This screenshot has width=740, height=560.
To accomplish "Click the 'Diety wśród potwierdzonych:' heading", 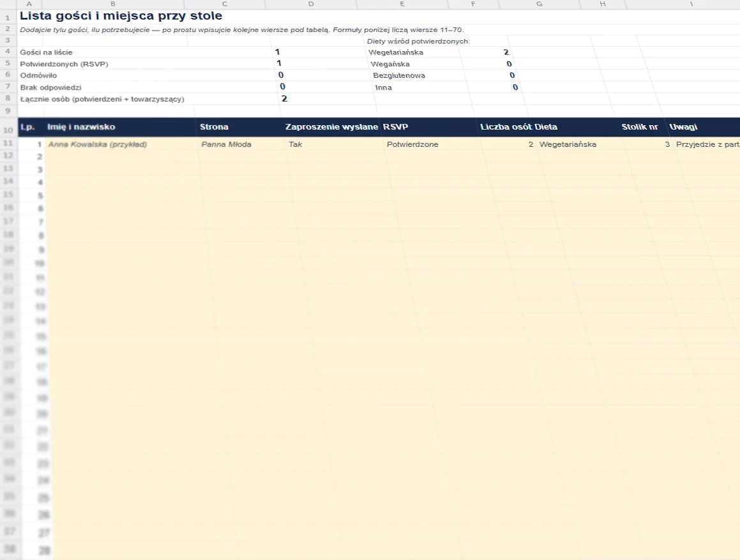I will (418, 41).
